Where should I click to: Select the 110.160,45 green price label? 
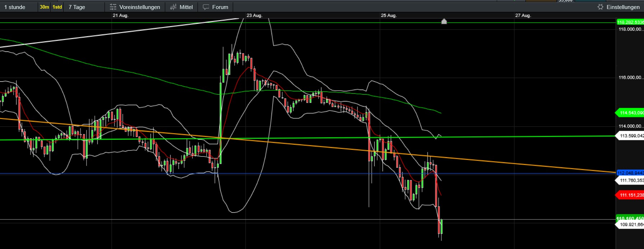(630, 218)
